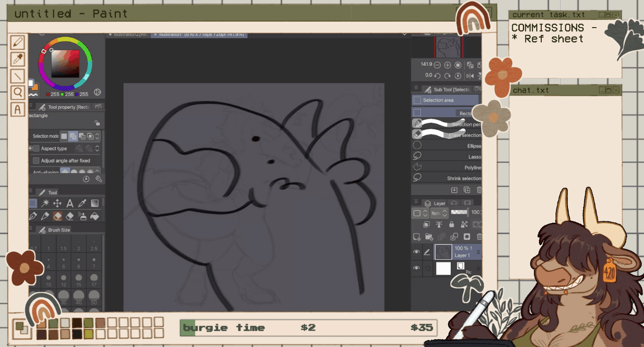Enable the Aspect type checkbox

(x=36, y=149)
